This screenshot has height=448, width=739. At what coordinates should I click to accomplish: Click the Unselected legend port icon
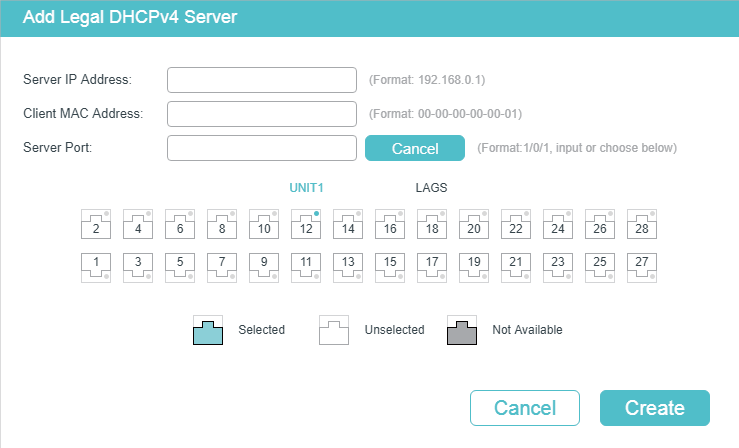point(334,330)
